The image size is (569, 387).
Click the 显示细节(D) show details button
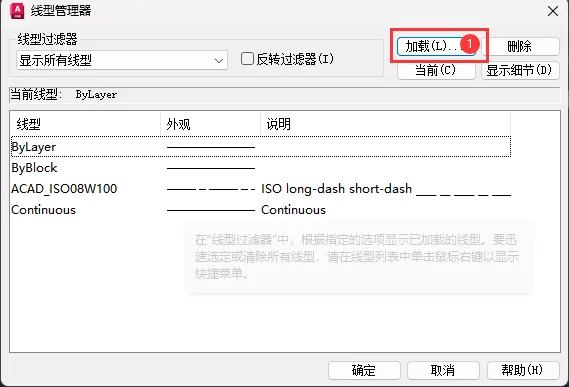(x=519, y=70)
